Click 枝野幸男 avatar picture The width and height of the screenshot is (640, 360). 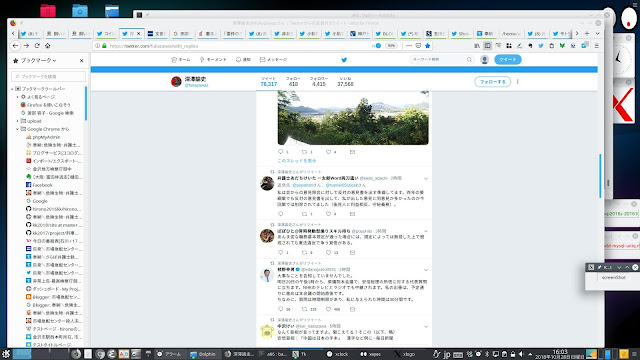[x=267, y=275]
